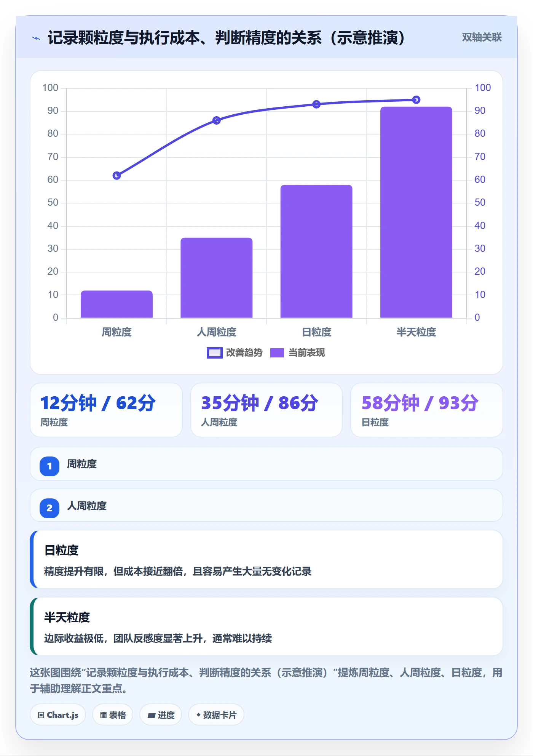Screen dimensions: 533x756
Task: Click the square icon in the Chart.js tag
Action: [x=41, y=715]
